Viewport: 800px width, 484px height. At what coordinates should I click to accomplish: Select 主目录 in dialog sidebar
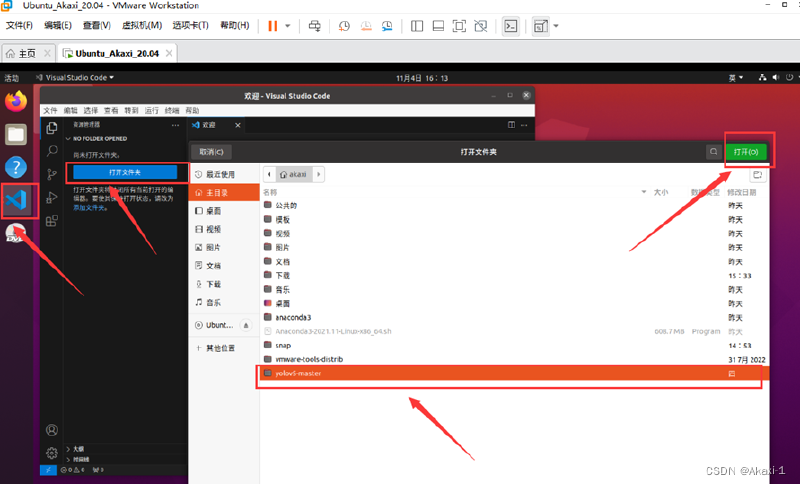tap(223, 193)
